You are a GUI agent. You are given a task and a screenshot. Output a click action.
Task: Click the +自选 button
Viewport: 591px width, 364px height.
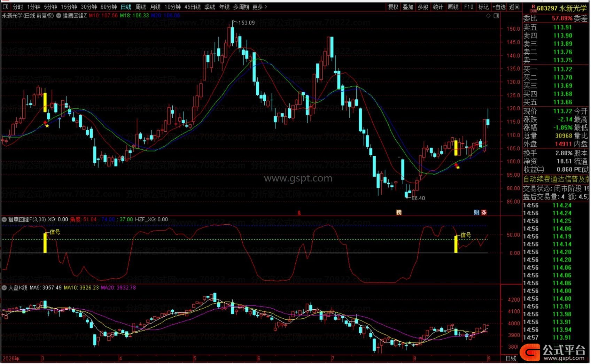499,7
